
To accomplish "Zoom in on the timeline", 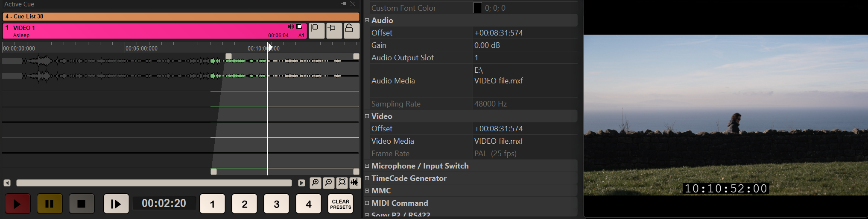I will 315,183.
